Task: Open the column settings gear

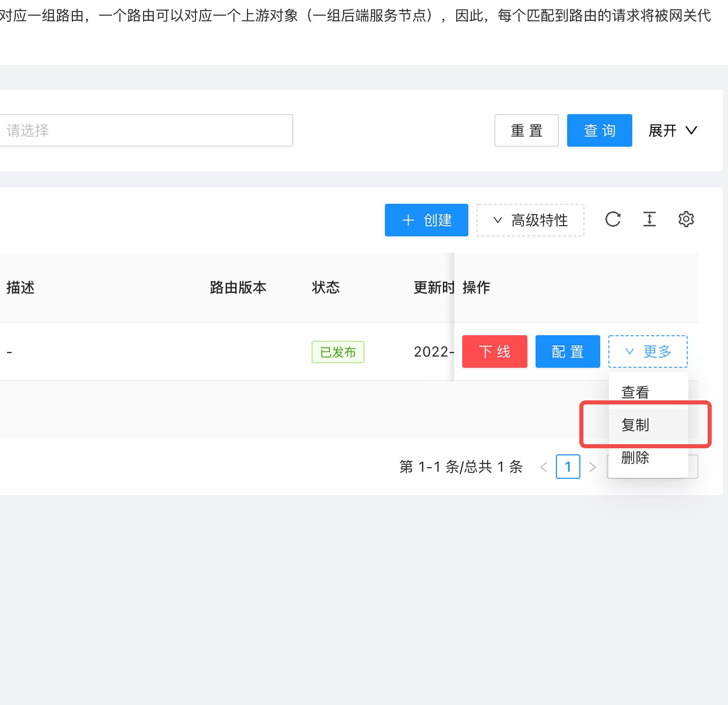Action: tap(686, 219)
